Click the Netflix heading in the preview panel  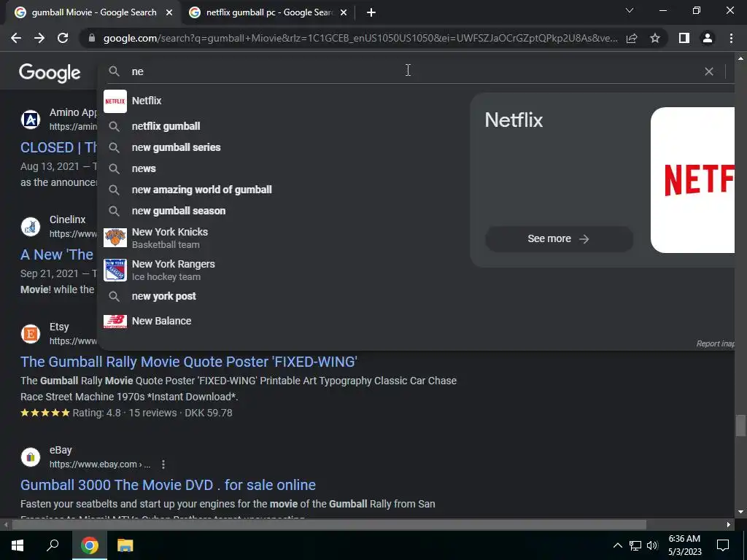click(x=514, y=120)
